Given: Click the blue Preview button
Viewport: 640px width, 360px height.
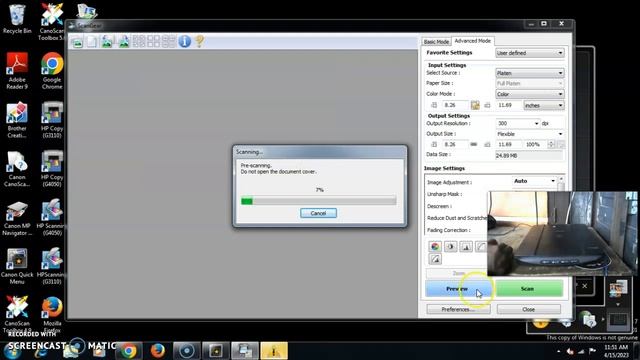Looking at the screenshot, I should [x=458, y=289].
